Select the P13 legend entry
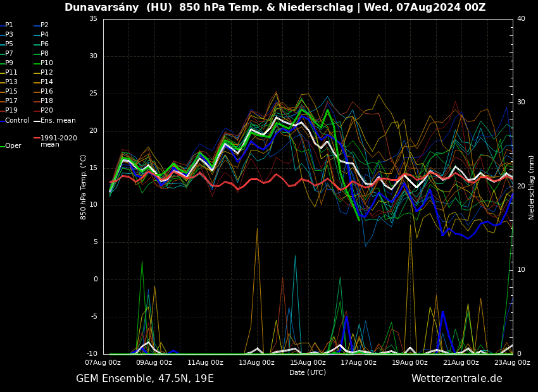The width and height of the screenshot is (538, 392). click(11, 82)
